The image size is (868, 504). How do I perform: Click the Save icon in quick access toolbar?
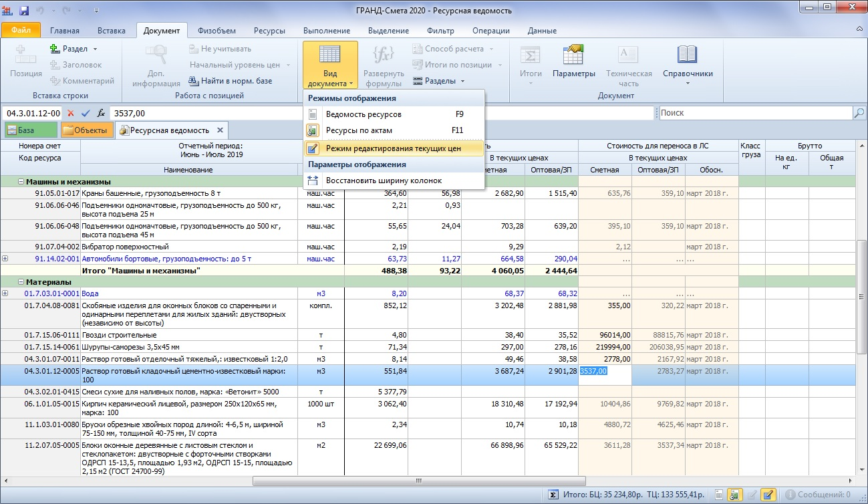pyautogui.click(x=25, y=11)
